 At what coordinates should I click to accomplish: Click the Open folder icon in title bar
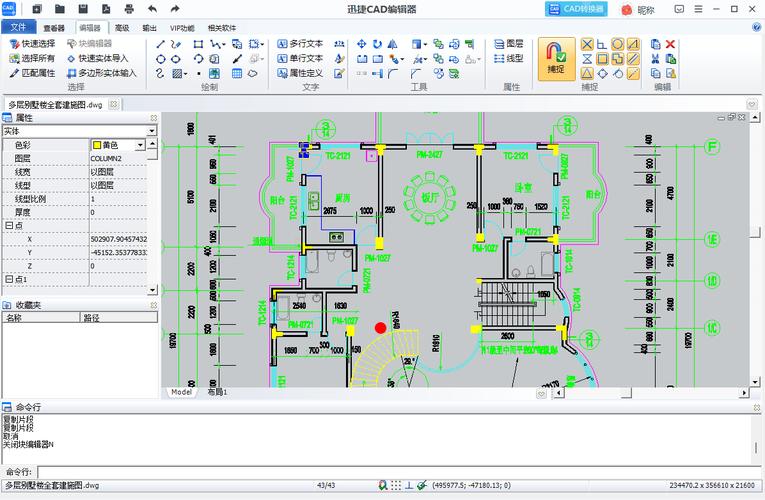click(60, 9)
